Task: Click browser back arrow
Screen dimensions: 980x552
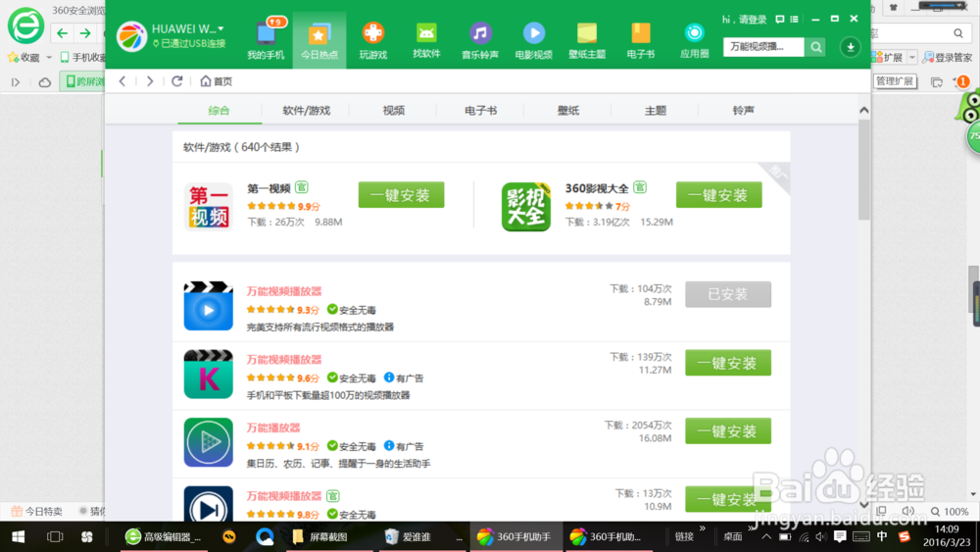Action: [x=62, y=33]
